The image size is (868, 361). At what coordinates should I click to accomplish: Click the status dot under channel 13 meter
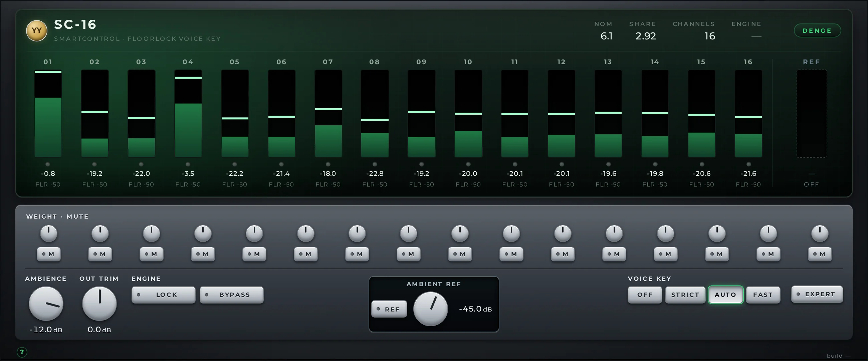click(x=609, y=164)
